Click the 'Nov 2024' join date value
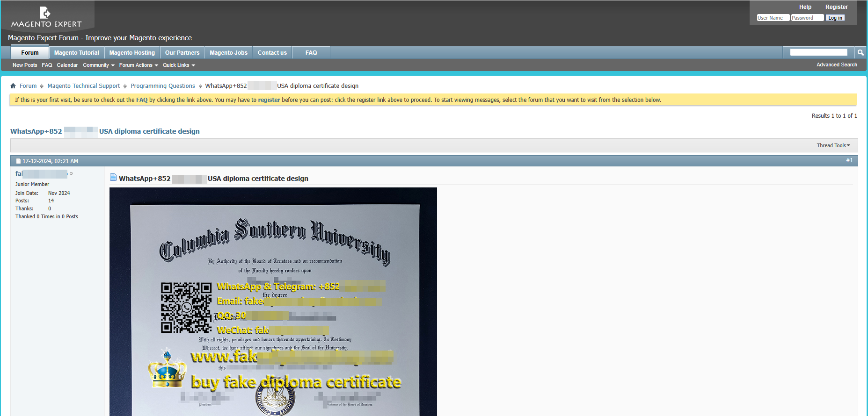 coord(59,193)
